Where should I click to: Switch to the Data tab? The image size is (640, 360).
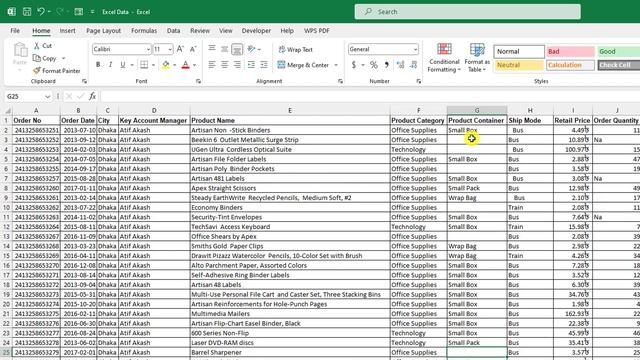(x=173, y=31)
